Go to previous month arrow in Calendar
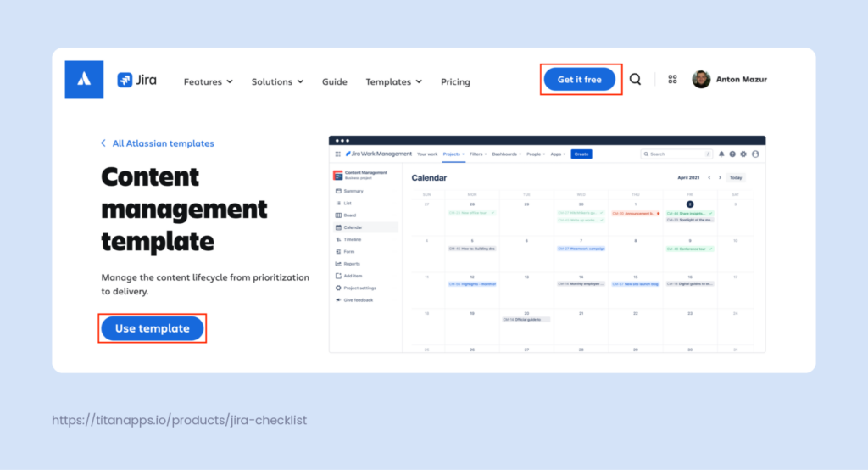Viewport: 868px width, 470px height. [x=709, y=178]
